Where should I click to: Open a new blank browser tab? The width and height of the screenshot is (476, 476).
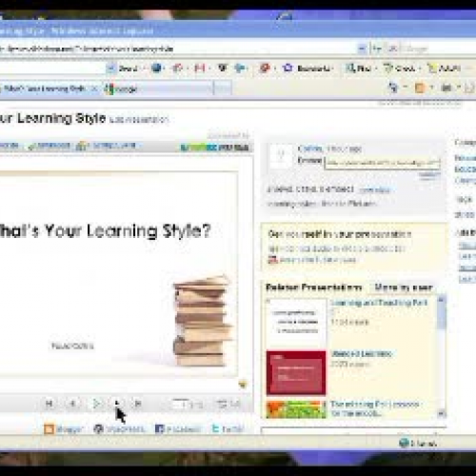coord(223,89)
